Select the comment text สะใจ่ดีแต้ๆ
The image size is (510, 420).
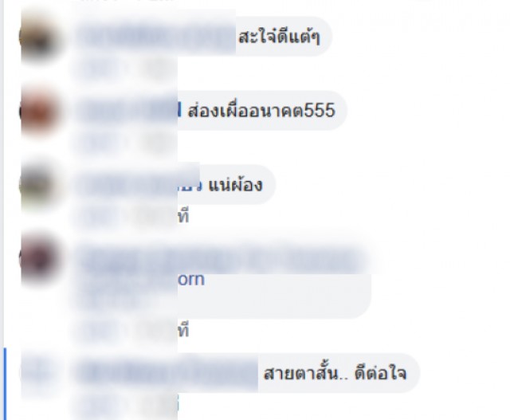(280, 37)
